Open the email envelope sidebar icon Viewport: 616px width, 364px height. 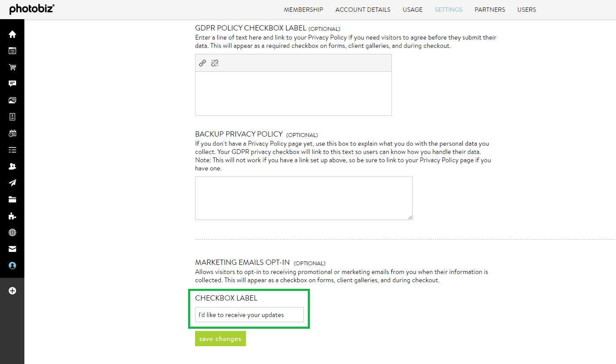pyautogui.click(x=12, y=249)
